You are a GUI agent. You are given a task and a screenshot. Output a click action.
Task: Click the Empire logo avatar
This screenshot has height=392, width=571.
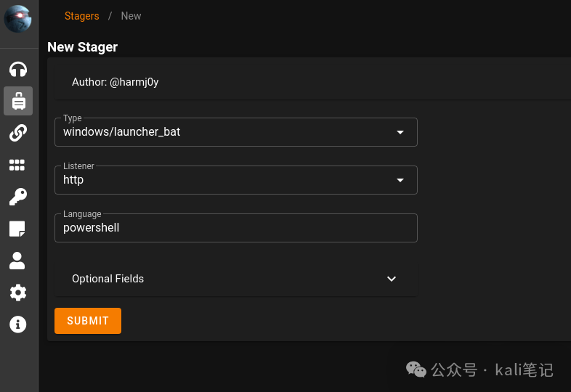[17, 19]
